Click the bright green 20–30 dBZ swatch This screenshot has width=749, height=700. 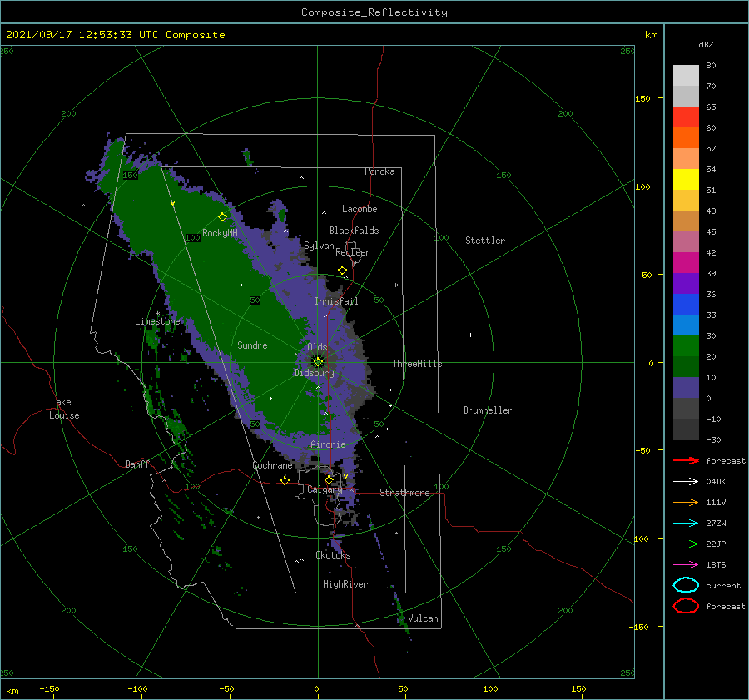(x=686, y=346)
